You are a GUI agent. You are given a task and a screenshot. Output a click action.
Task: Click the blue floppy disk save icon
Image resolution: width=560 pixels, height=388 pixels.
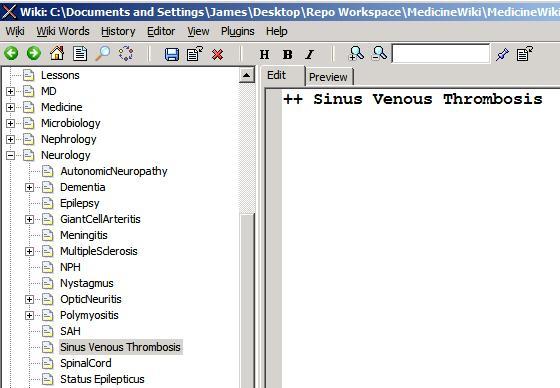coord(172,54)
